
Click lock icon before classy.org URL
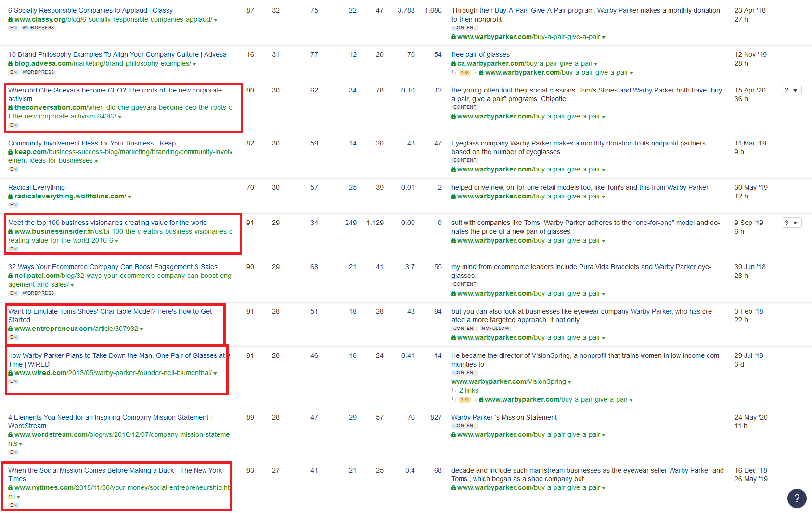[x=11, y=20]
